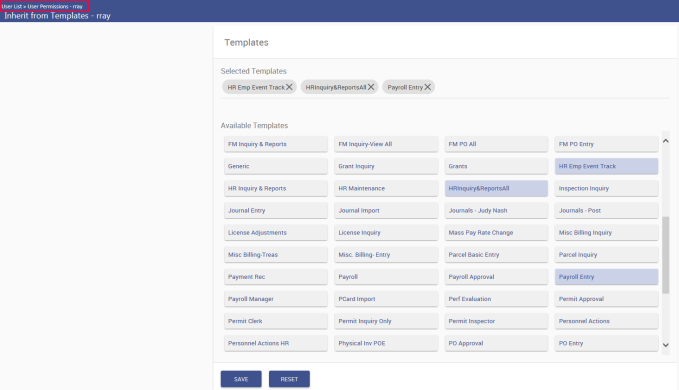Viewport: 679px width, 390px height.
Task: Remove HR Emp Event Track chip
Action: 289,87
